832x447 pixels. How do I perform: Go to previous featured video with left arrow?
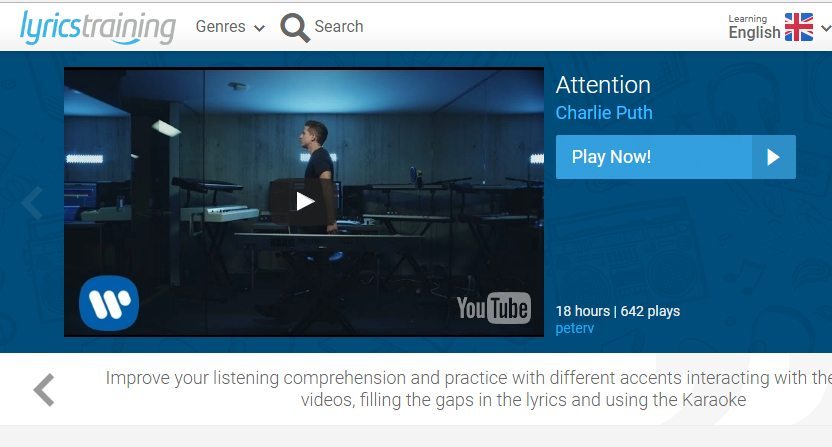click(x=32, y=202)
